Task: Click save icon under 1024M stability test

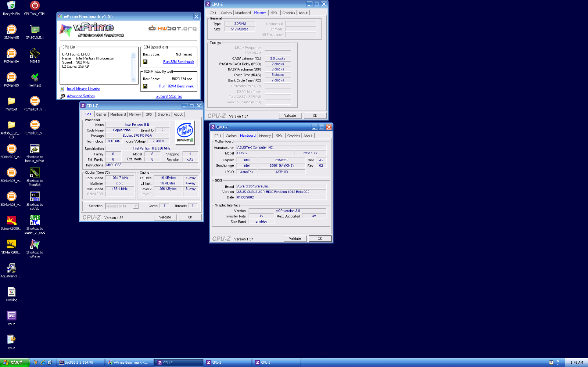Action: [145, 86]
